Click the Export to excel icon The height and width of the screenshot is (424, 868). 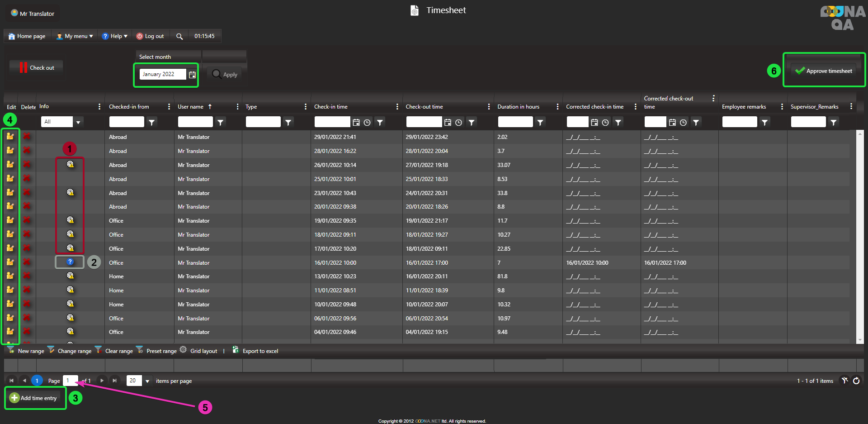pos(236,350)
